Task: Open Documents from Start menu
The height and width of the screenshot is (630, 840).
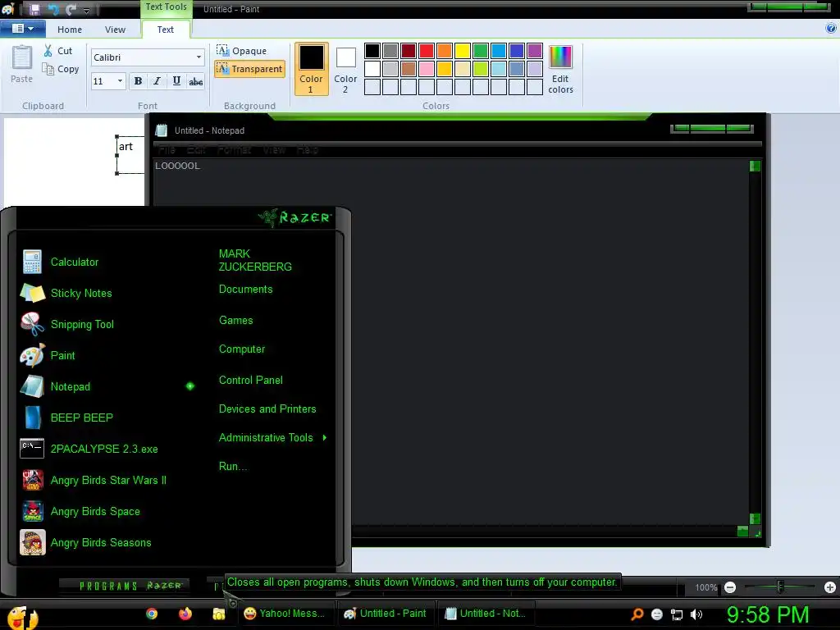Action: [x=245, y=290]
